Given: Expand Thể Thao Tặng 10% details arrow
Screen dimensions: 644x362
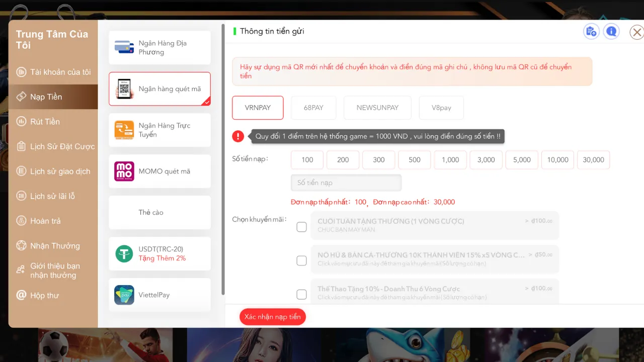Looking at the screenshot, I should [x=527, y=289].
